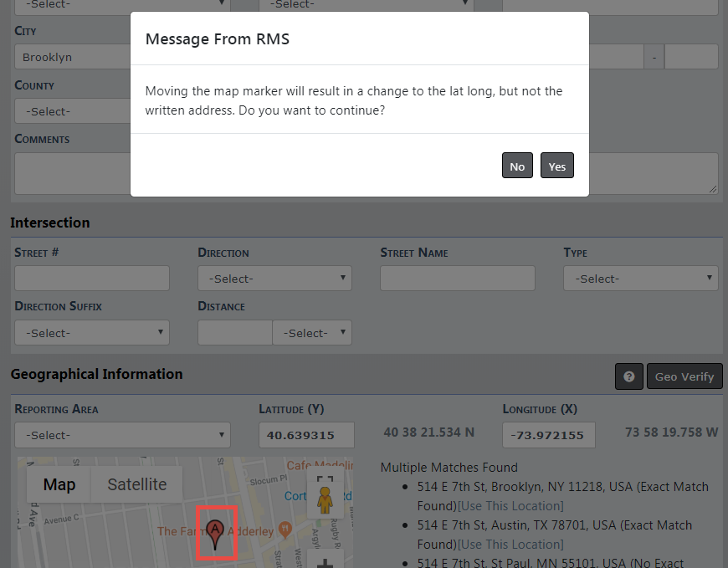The height and width of the screenshot is (568, 728).
Task: Click the Intersection Street Name field
Action: coord(457,279)
